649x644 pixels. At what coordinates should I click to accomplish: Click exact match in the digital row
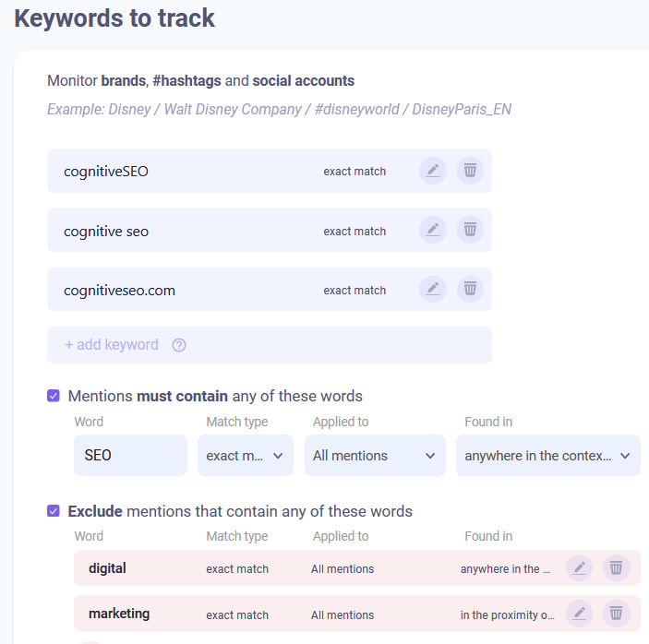point(237,569)
